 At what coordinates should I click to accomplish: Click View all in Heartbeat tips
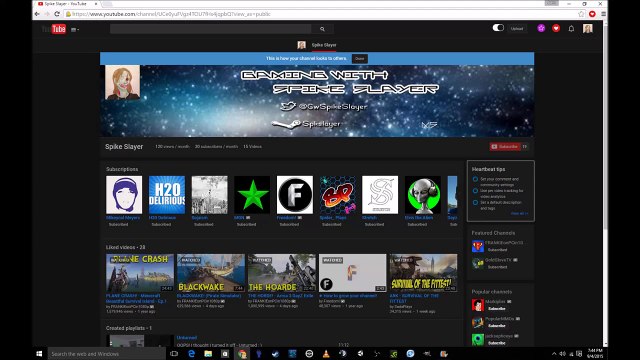519,213
